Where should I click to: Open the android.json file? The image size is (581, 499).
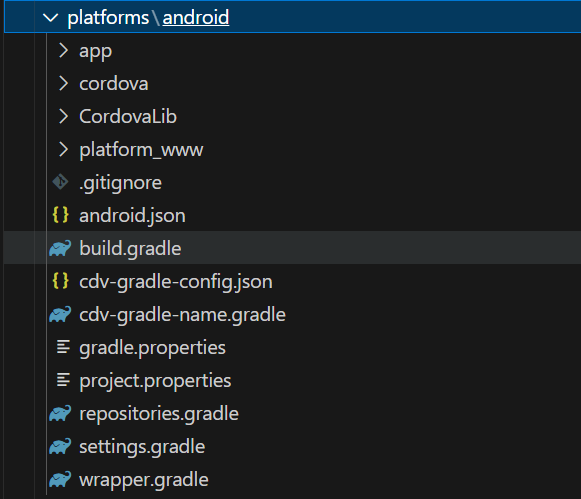click(132, 216)
